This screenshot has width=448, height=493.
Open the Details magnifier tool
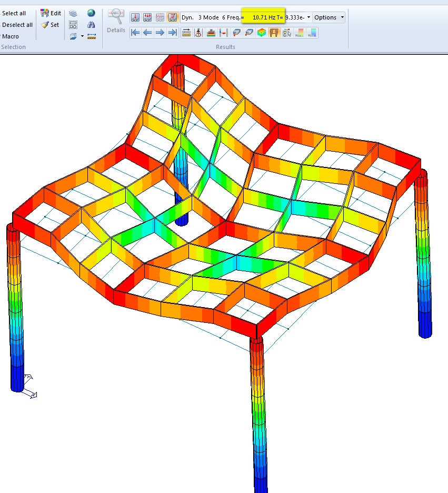(116, 21)
